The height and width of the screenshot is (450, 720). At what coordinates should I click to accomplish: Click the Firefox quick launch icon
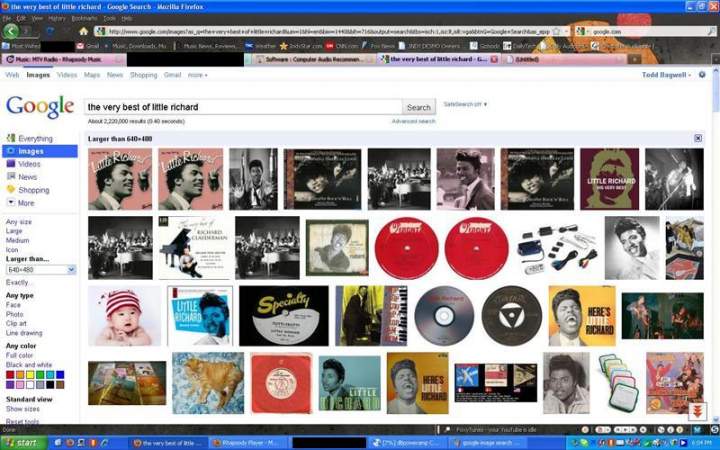coord(70,443)
